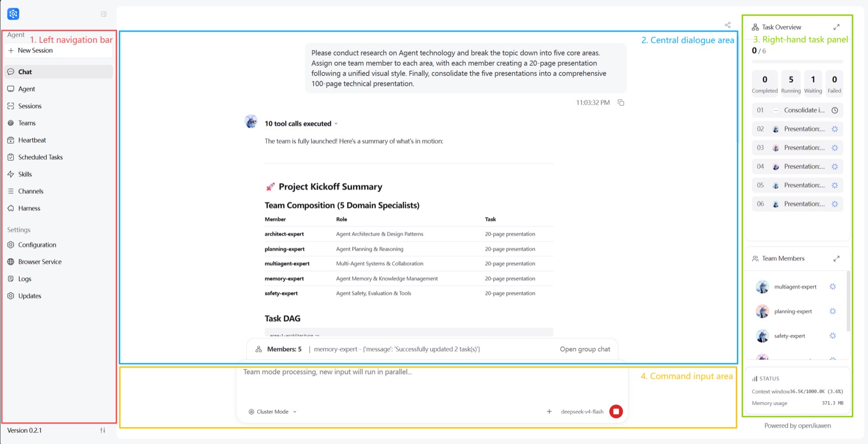Click the clock icon on task 01
The image size is (868, 444).
coord(835,110)
